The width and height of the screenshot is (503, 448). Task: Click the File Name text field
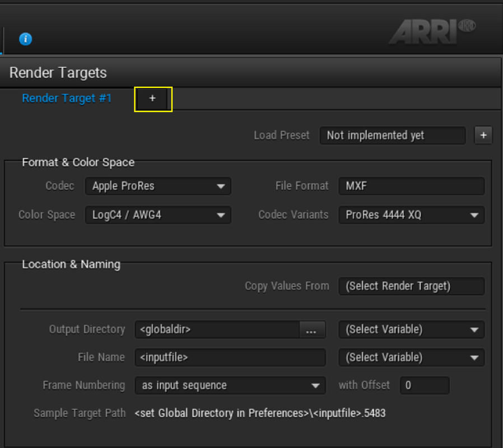pyautogui.click(x=230, y=358)
